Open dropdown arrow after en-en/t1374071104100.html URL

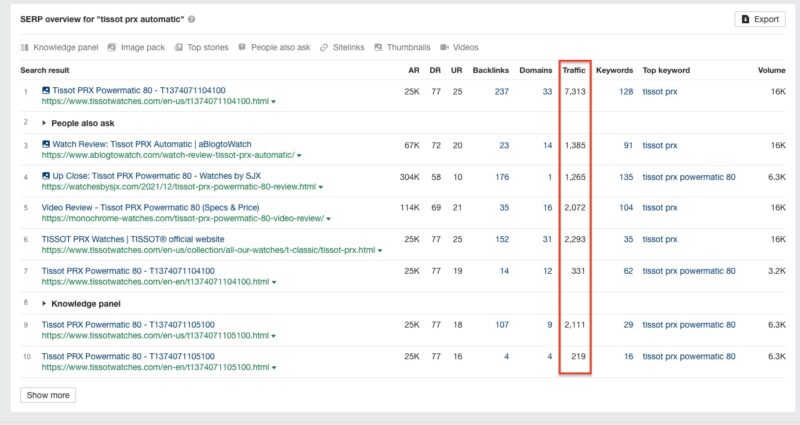tap(274, 282)
